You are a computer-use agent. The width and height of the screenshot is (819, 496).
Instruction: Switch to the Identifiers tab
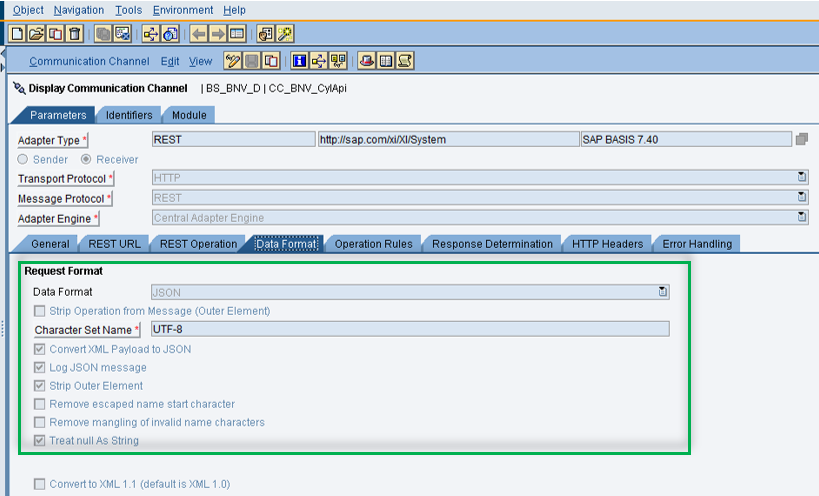point(129,115)
